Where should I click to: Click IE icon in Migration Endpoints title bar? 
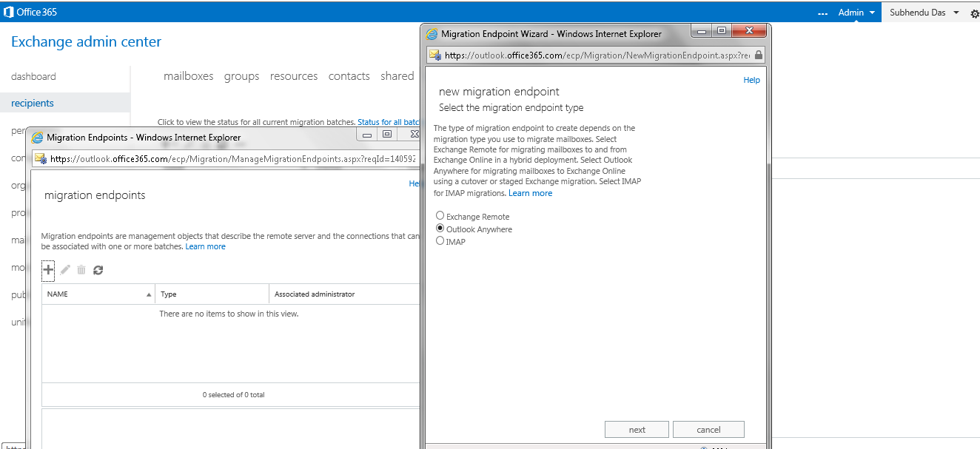pos(37,137)
